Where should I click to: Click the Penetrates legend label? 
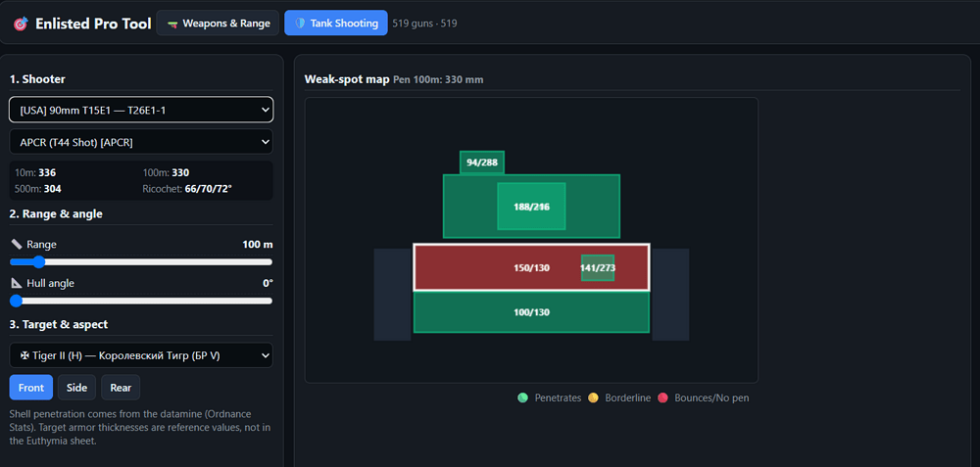click(559, 397)
